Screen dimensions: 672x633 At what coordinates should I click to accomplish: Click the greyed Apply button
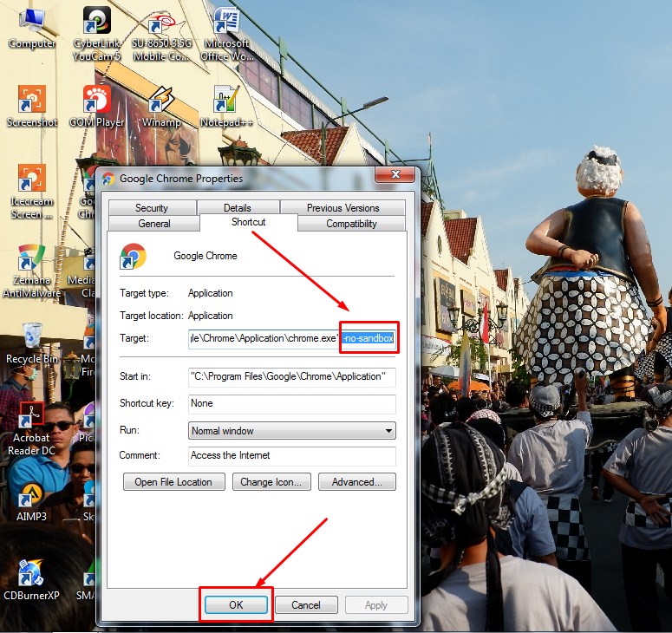376,605
